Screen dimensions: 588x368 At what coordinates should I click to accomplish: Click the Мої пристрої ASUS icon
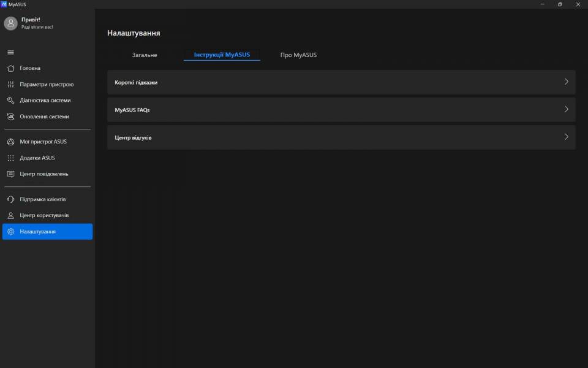pyautogui.click(x=10, y=142)
